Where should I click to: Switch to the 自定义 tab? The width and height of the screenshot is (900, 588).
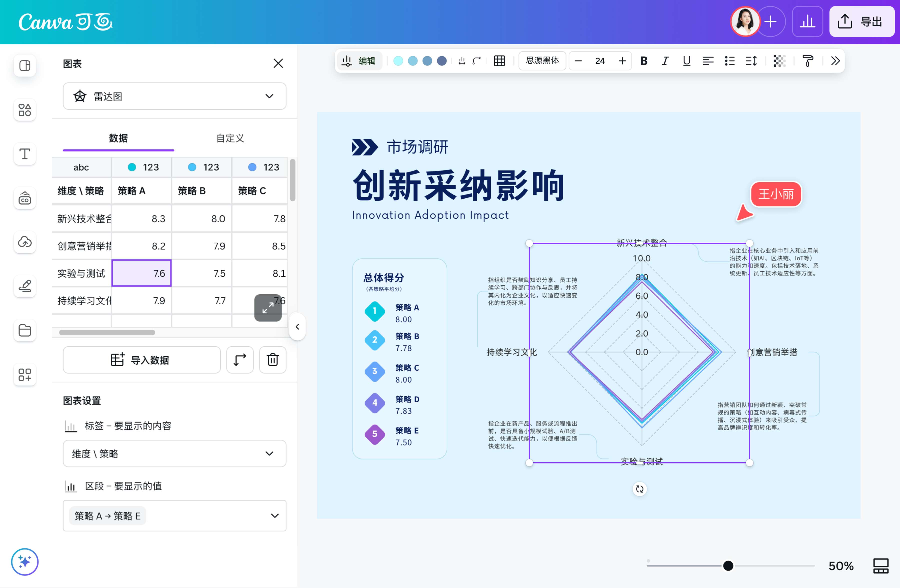tap(230, 138)
